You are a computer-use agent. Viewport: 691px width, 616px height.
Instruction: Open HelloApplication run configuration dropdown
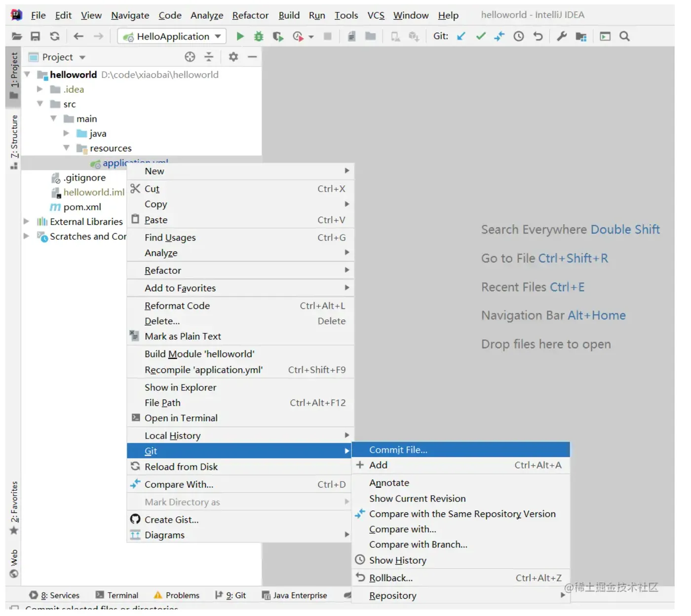pos(172,37)
